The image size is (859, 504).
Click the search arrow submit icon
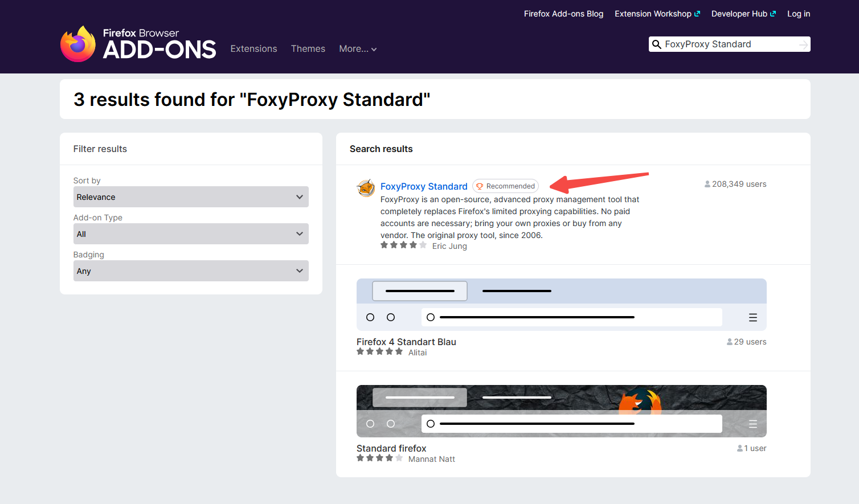[x=803, y=44]
